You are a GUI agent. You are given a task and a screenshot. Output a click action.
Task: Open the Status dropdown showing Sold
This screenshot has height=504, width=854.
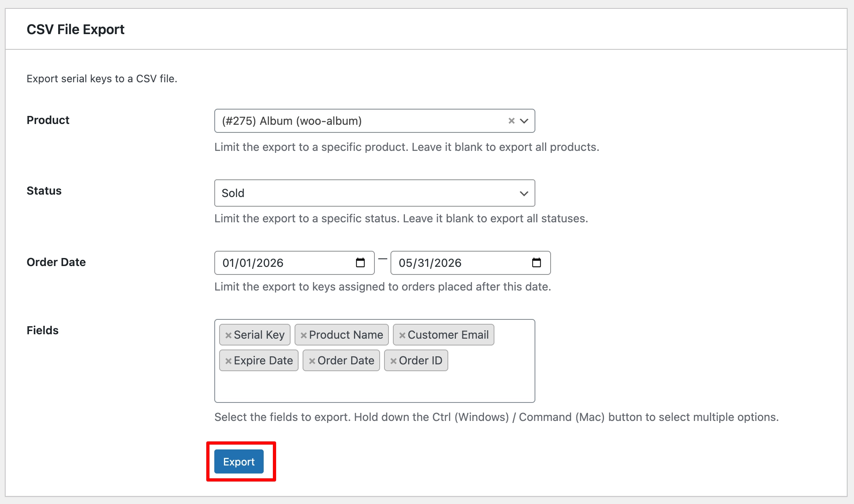(x=374, y=193)
